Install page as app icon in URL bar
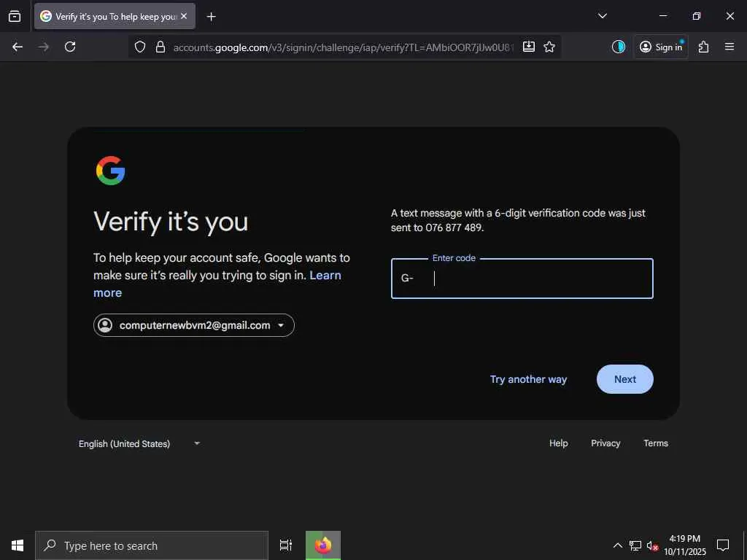The height and width of the screenshot is (560, 747). (x=529, y=47)
